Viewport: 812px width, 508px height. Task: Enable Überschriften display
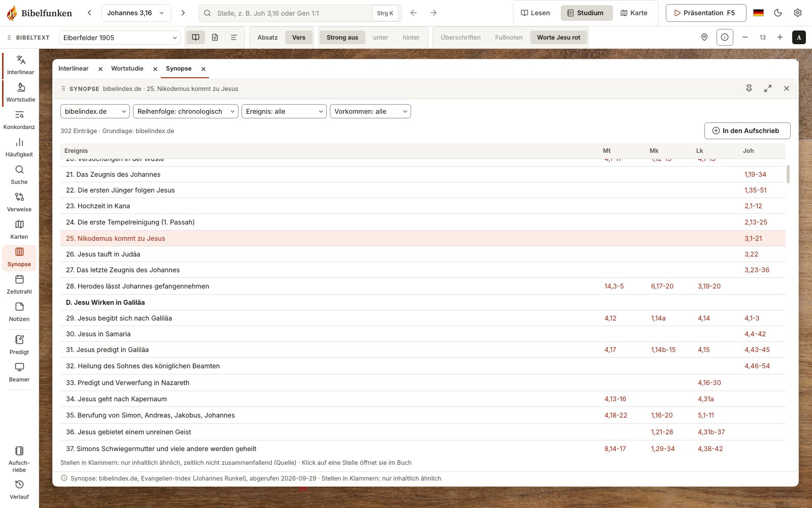[461, 37]
